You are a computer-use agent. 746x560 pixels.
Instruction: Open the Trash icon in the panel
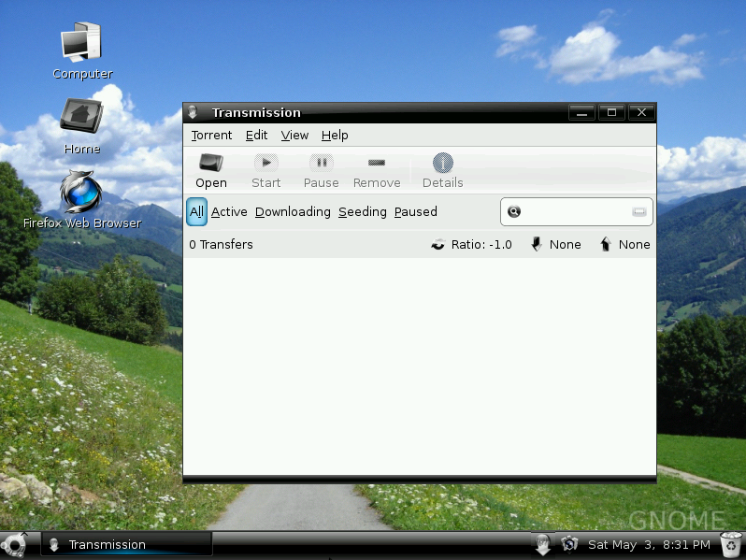click(x=731, y=545)
